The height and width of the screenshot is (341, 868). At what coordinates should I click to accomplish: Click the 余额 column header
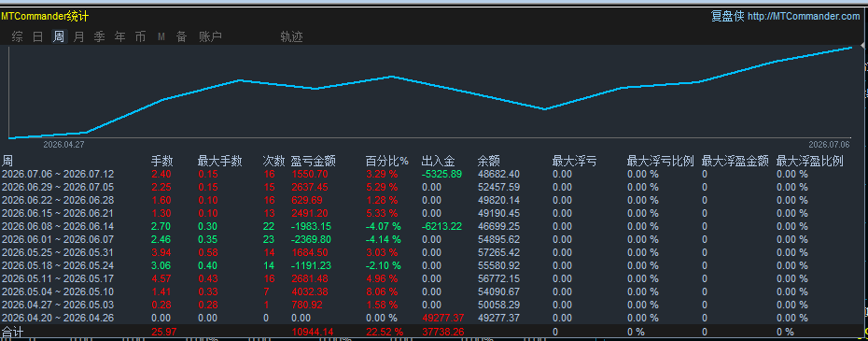pos(489,162)
